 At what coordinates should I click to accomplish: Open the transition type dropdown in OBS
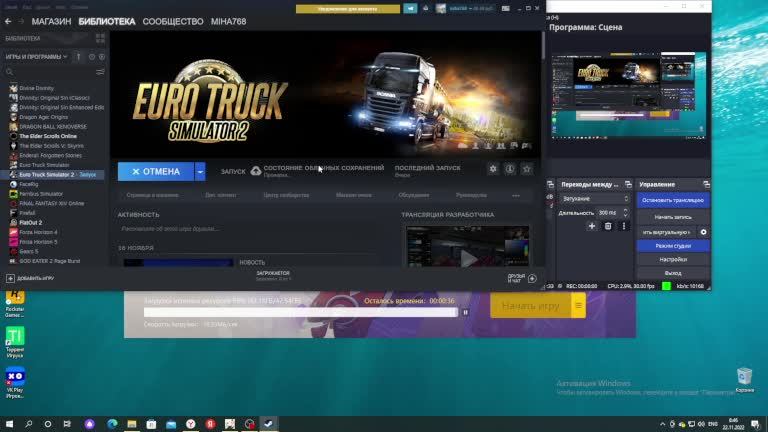coord(595,199)
